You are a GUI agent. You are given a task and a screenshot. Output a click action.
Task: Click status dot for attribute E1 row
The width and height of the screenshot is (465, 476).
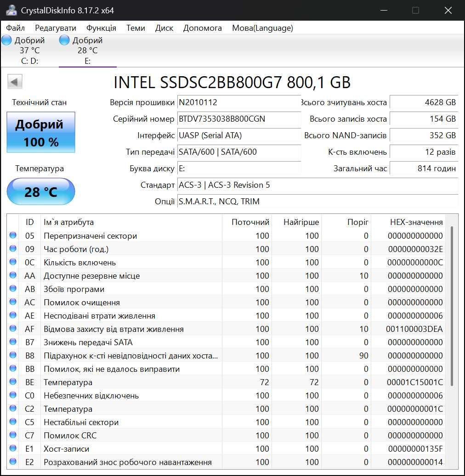click(x=13, y=448)
